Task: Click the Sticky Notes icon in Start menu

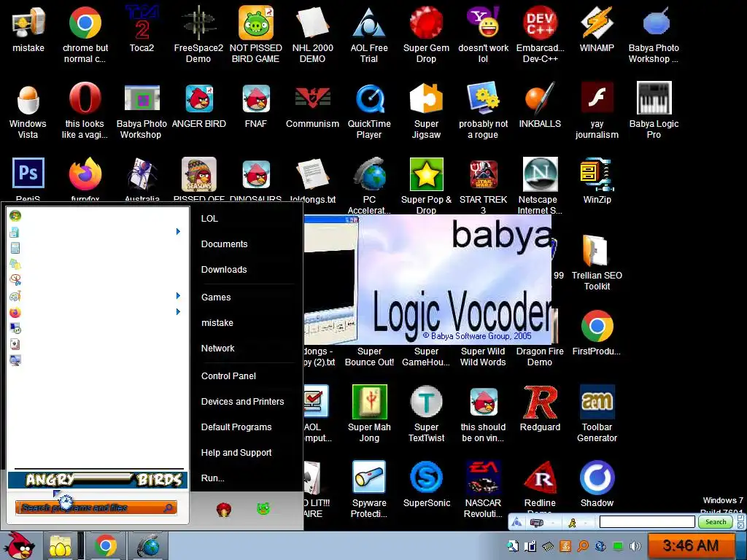Action: click(x=15, y=264)
